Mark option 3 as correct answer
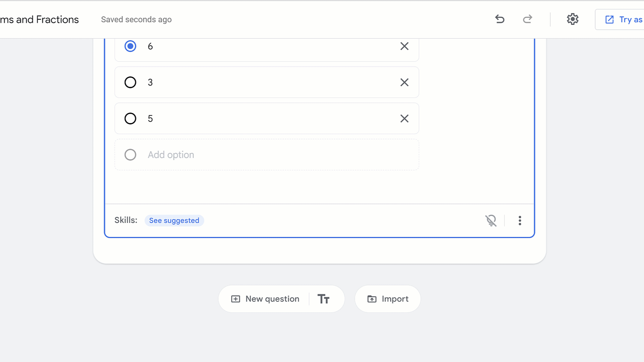The width and height of the screenshot is (644, 362). click(130, 82)
